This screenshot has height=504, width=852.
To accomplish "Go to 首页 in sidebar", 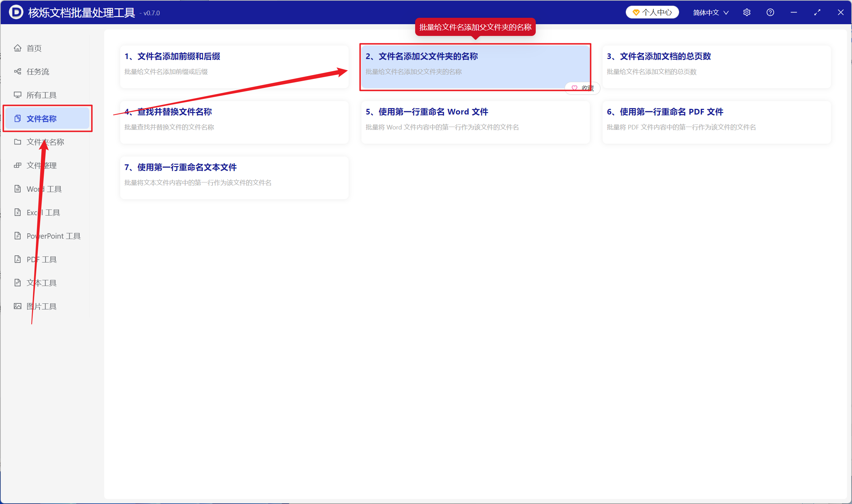I will pyautogui.click(x=46, y=48).
